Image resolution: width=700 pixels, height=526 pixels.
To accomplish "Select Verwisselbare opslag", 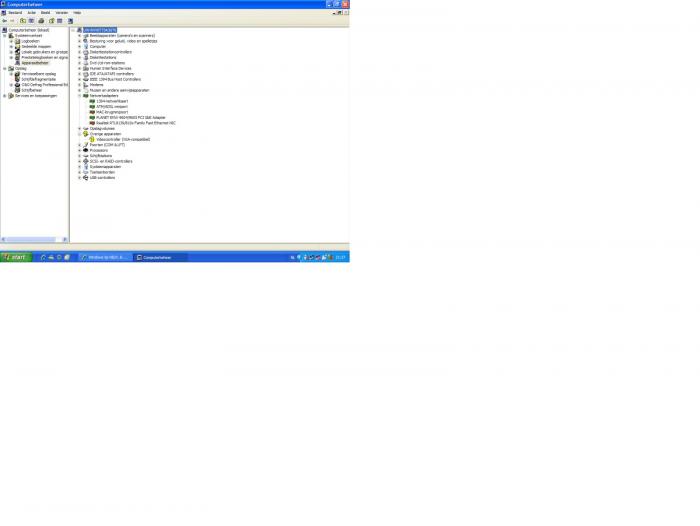I will click(39, 74).
